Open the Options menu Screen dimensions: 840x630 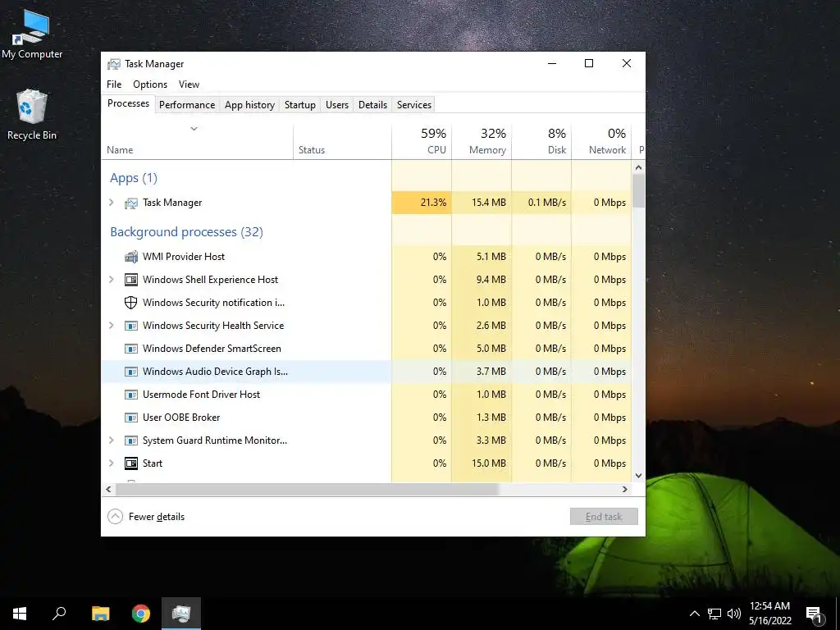(x=150, y=84)
